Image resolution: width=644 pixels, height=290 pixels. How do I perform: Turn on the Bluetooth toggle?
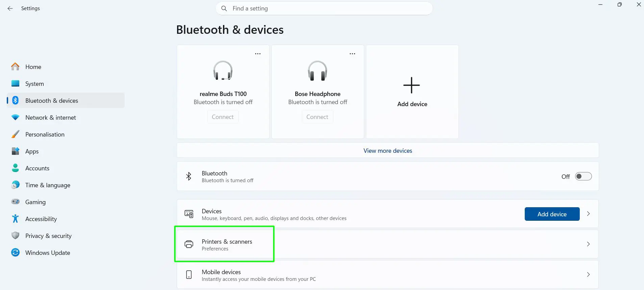(584, 176)
